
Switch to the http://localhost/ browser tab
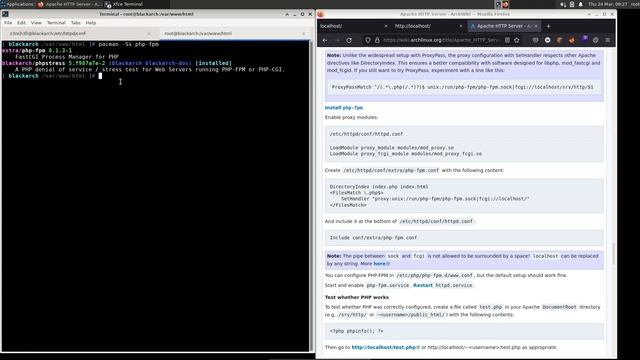pos(429,26)
